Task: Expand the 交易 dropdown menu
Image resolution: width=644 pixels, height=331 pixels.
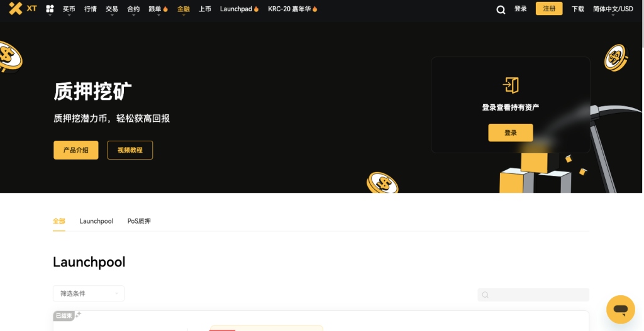Action: (112, 10)
